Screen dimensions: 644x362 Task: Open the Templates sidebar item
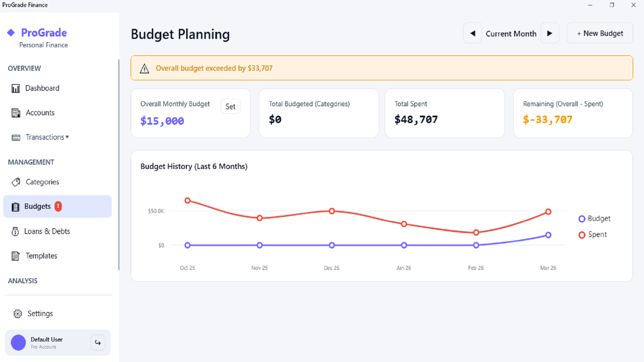pos(41,256)
